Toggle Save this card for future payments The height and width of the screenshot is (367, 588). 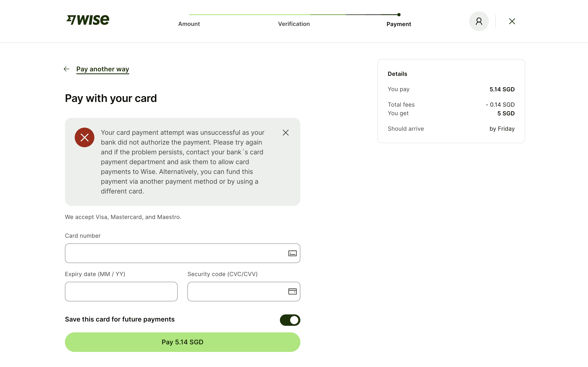point(290,320)
